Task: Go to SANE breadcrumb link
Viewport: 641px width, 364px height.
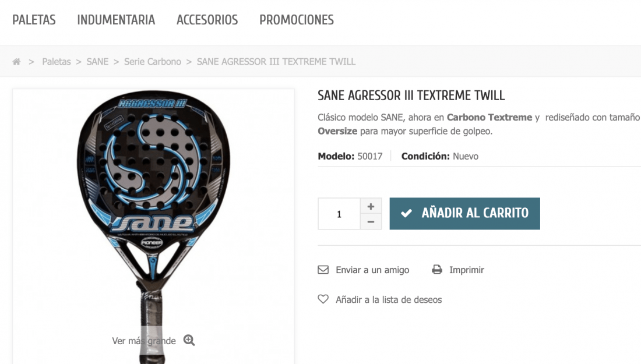Action: 97,62
